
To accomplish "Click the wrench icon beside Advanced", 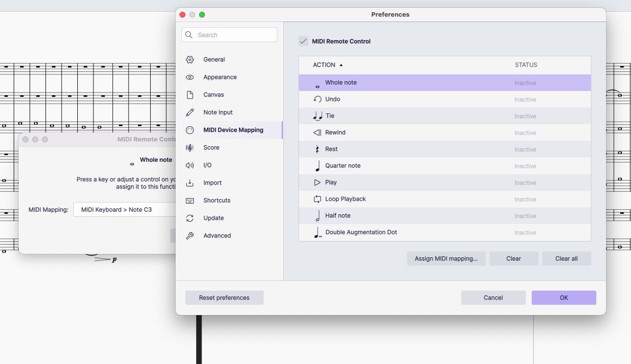I will 190,236.
